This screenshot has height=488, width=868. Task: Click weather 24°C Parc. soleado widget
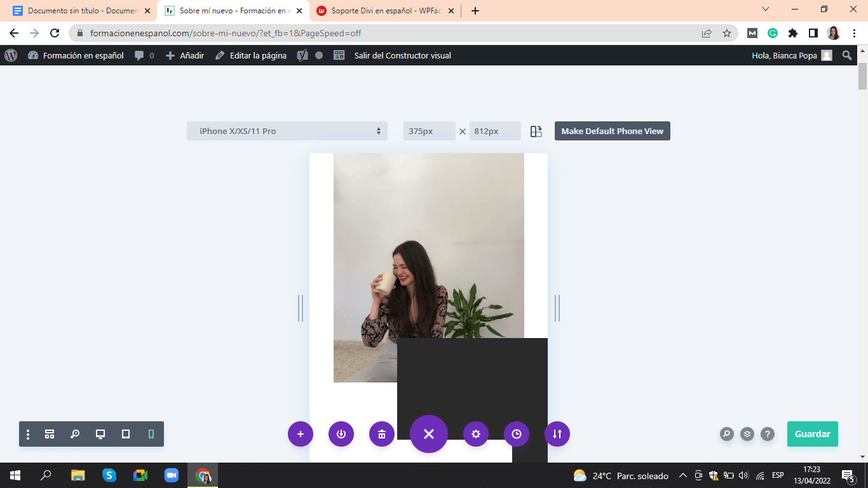(x=621, y=475)
